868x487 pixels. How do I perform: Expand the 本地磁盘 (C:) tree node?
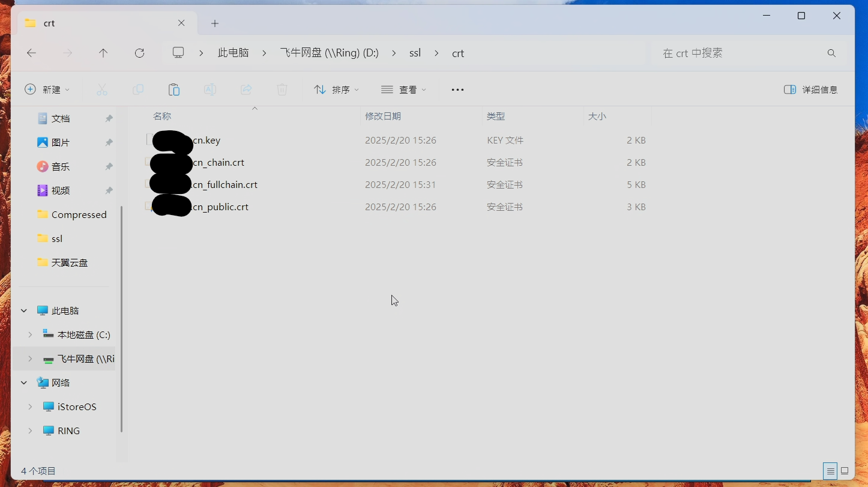pos(30,334)
